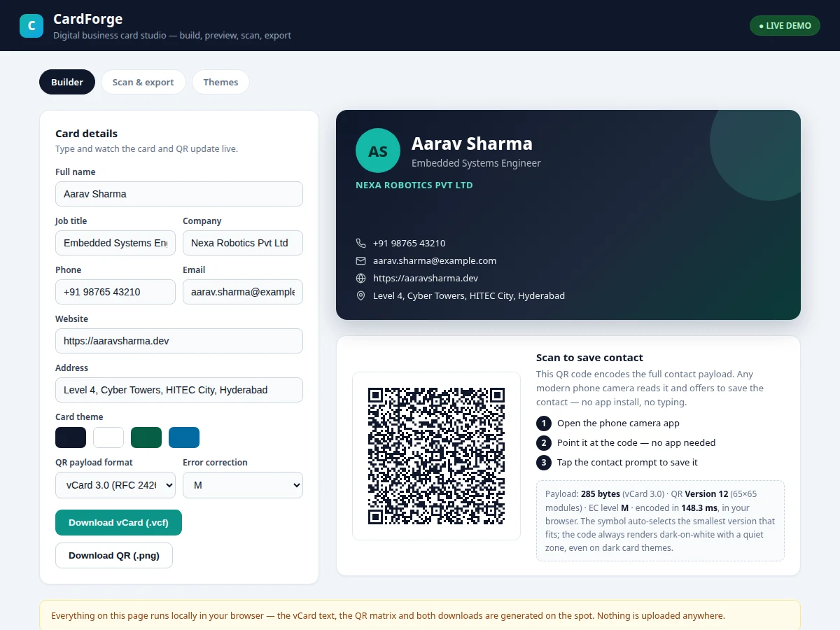
Task: Open the QR payload format dropdown
Action: coord(115,484)
